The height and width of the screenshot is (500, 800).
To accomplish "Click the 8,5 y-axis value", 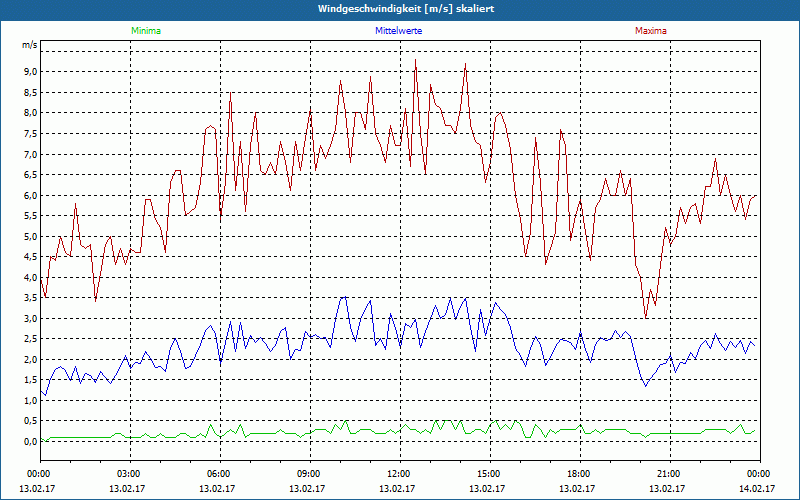I will point(31,92).
